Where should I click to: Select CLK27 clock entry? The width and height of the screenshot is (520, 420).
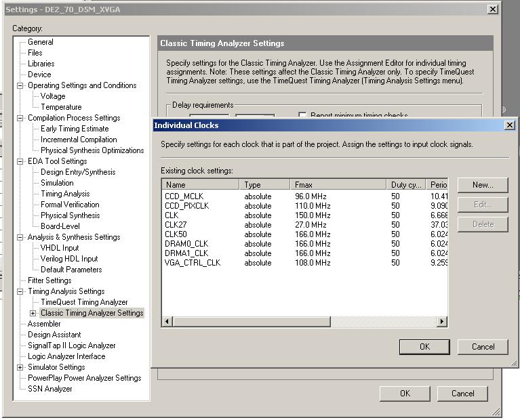305,225
